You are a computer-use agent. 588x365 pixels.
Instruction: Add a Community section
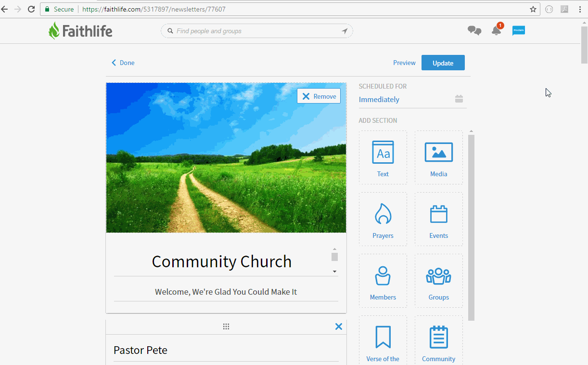pyautogui.click(x=439, y=340)
